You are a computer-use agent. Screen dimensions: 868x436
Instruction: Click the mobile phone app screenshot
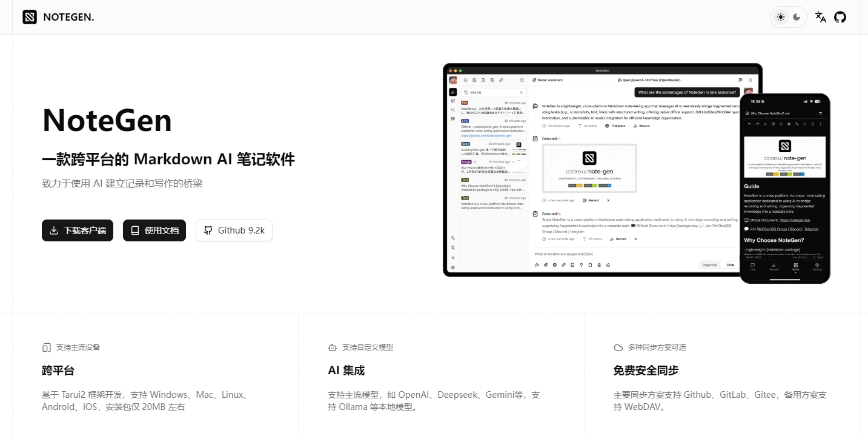coord(784,188)
